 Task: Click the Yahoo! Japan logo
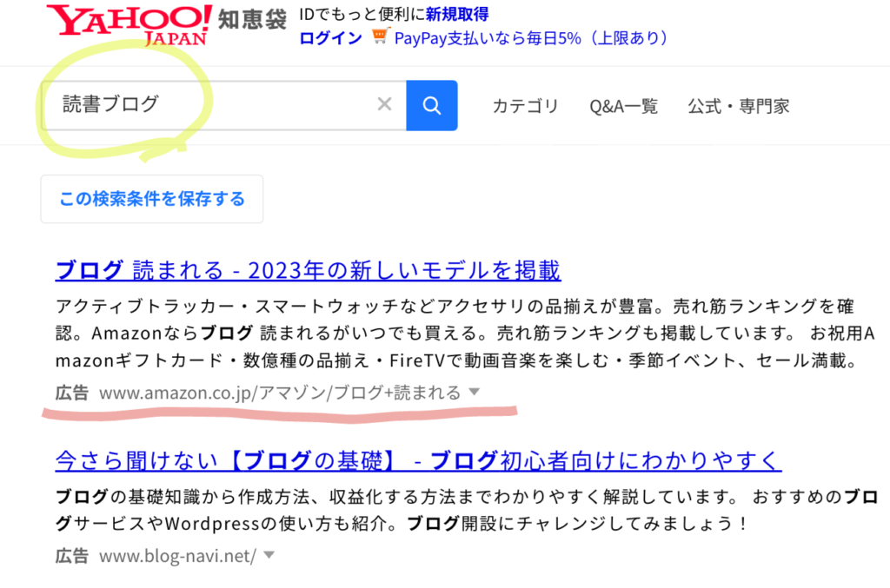(x=129, y=25)
